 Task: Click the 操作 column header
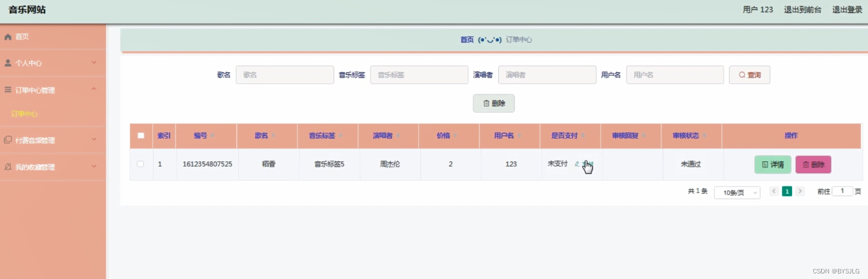(x=791, y=136)
